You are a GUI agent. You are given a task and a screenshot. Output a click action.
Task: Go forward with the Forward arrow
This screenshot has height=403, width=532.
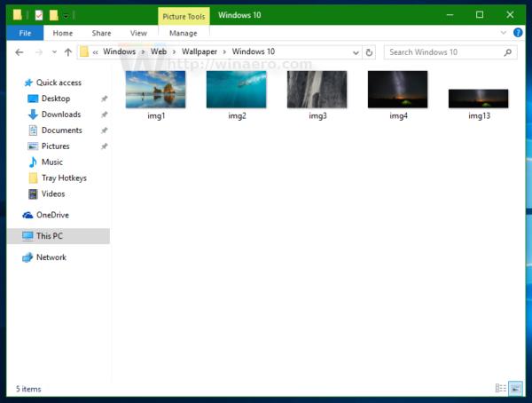point(39,52)
